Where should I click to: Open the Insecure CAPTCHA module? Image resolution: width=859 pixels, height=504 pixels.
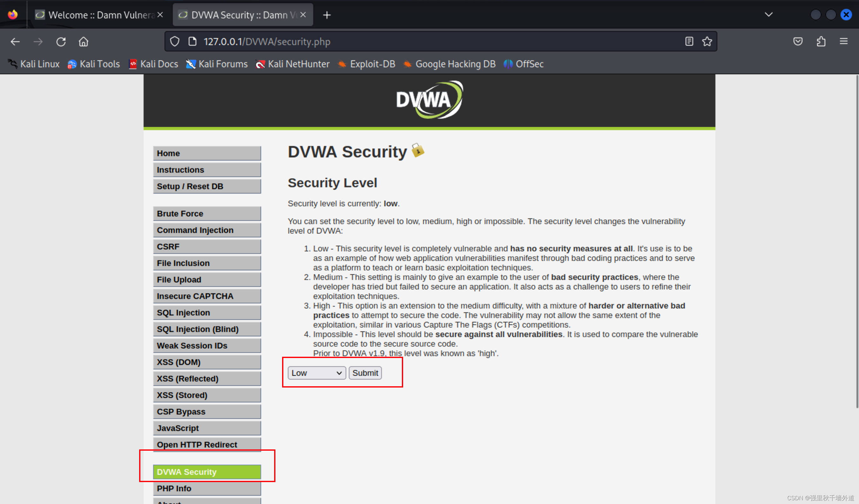click(x=207, y=296)
